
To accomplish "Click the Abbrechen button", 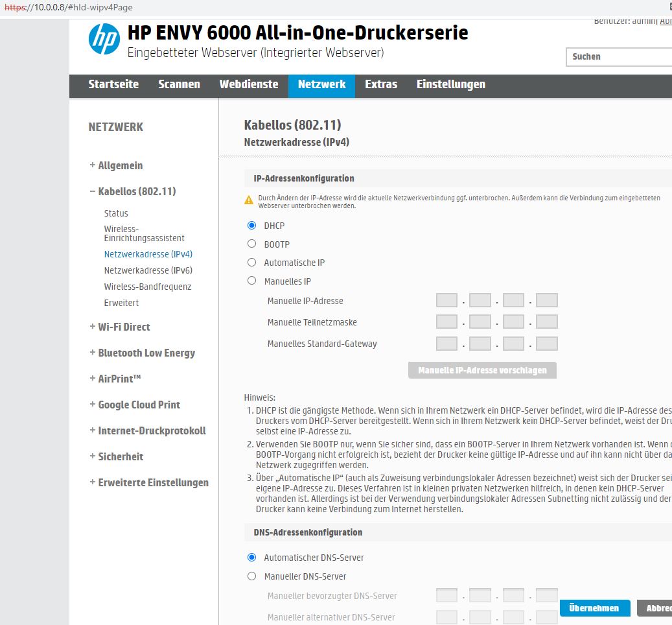I will (x=655, y=608).
